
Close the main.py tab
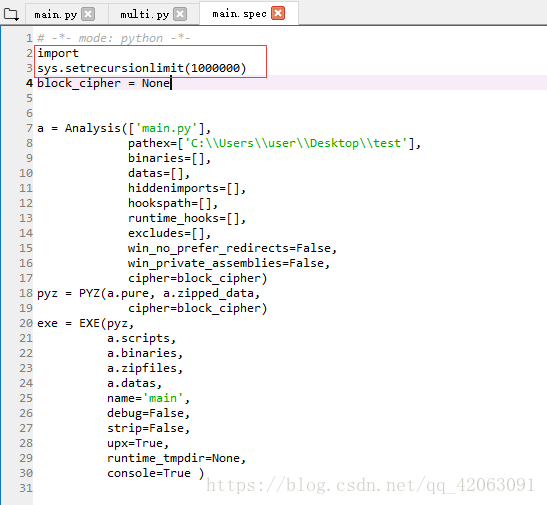click(88, 14)
